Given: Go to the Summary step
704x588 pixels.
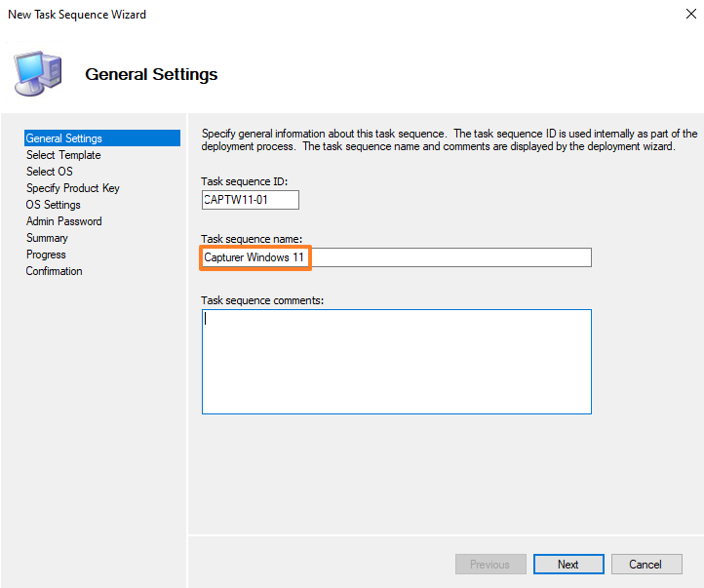Looking at the screenshot, I should (47, 238).
